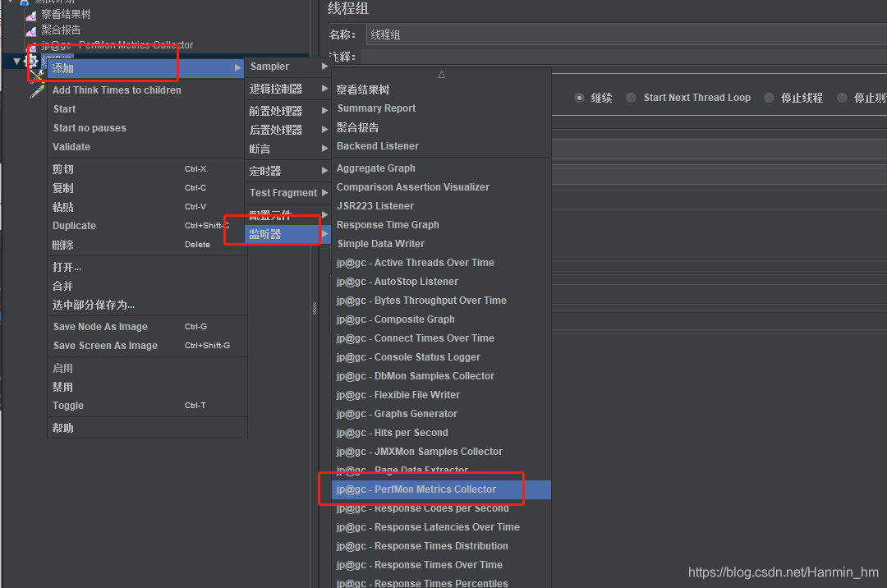Add Aggregate Graph listener

(441, 168)
